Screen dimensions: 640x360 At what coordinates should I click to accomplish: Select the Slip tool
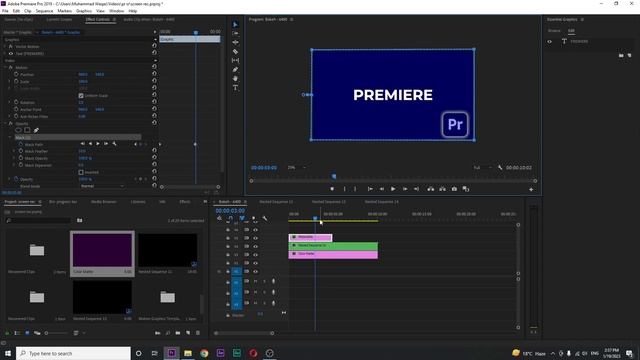click(236, 60)
